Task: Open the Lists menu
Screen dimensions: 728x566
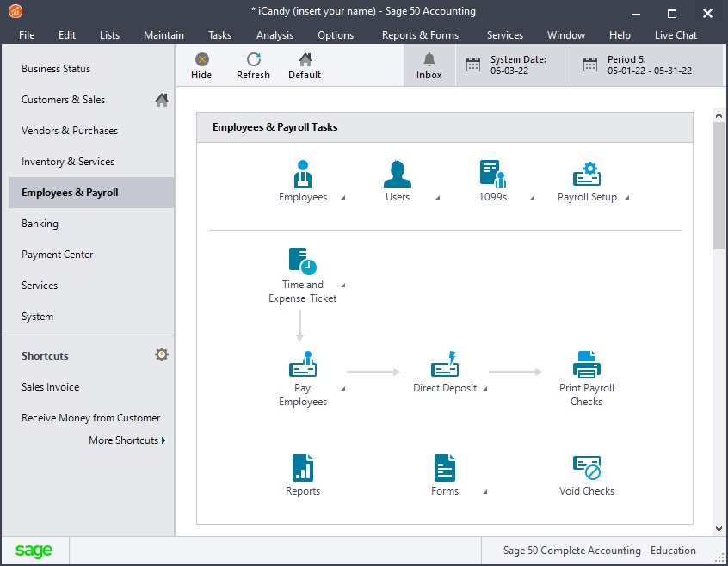Action: 109,35
